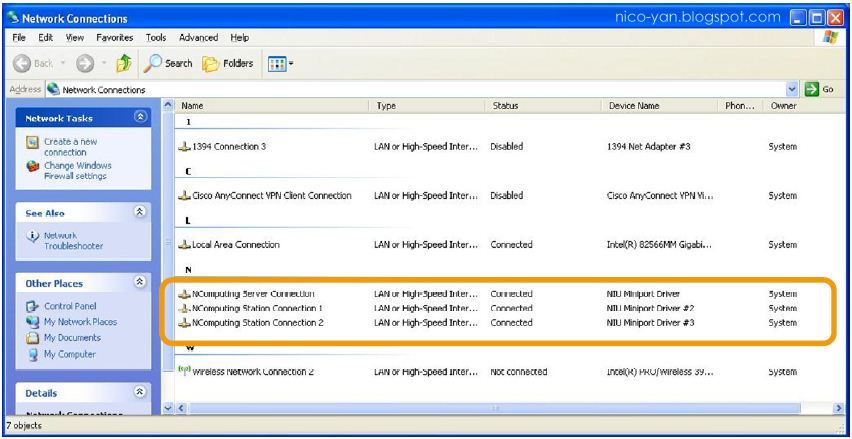Image resolution: width=852 pixels, height=439 pixels.
Task: Click the Network Connections title bar icon
Action: [x=14, y=17]
